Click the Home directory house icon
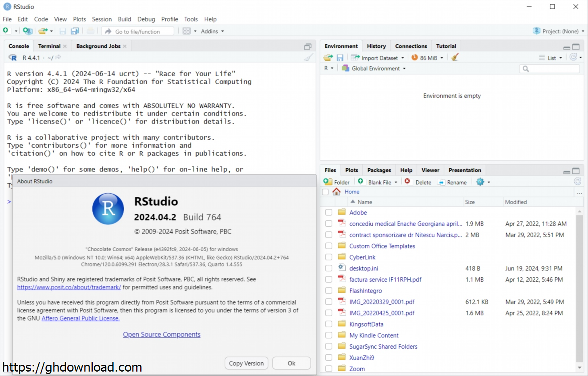This screenshot has height=376, width=588. (x=337, y=192)
